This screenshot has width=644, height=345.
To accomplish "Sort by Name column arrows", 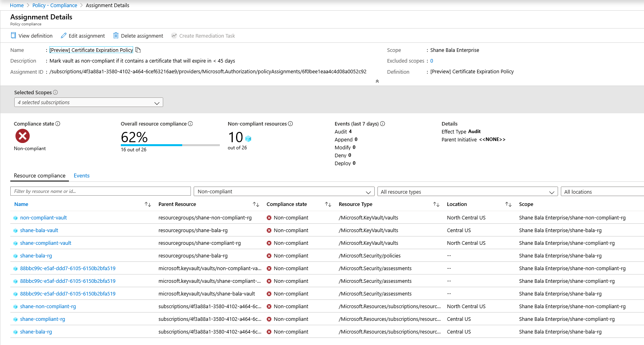I will (x=148, y=204).
